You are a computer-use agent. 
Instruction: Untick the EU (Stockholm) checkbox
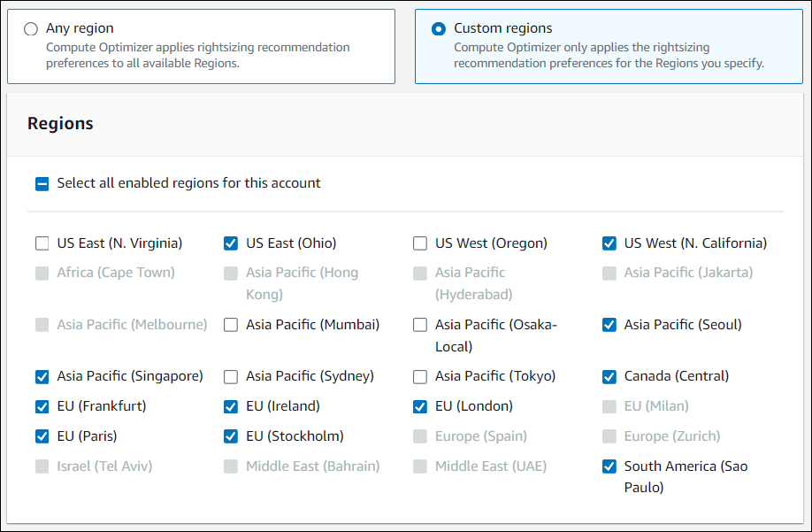[231, 436]
